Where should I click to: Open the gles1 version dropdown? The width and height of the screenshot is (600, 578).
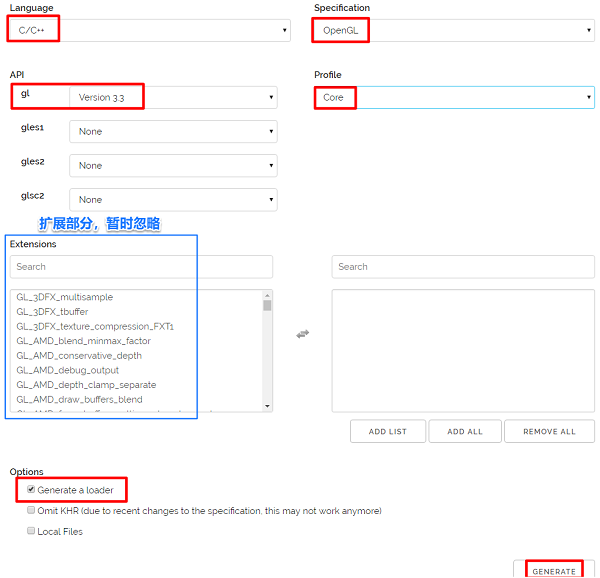pos(173,131)
